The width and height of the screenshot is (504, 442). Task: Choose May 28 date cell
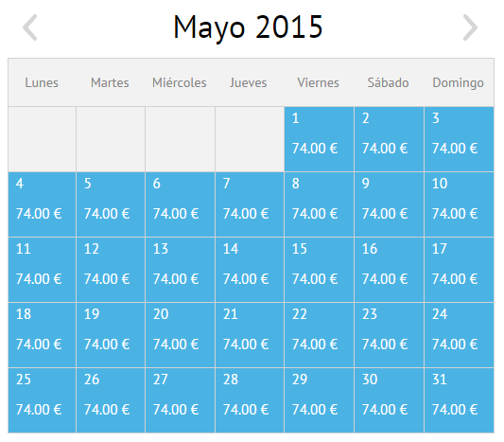tap(250, 400)
